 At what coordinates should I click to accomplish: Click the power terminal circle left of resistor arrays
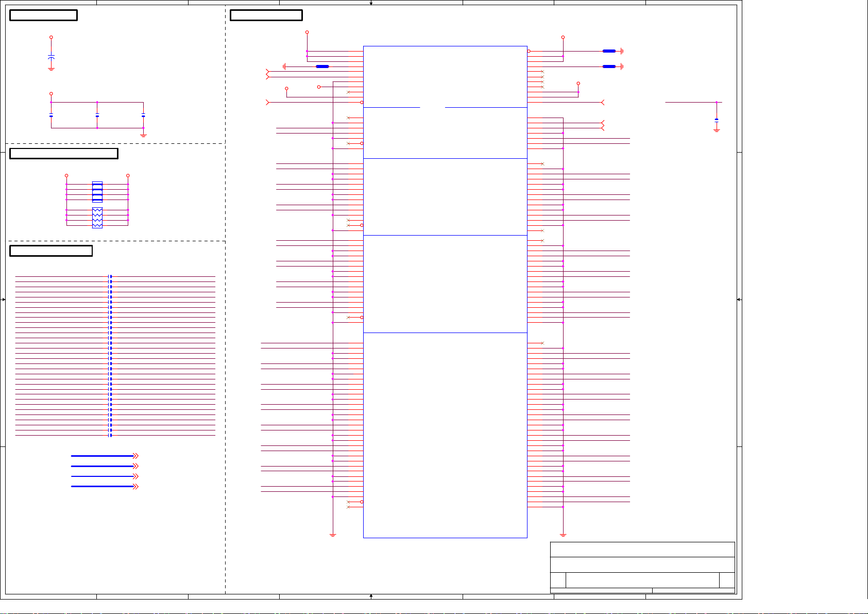point(66,176)
